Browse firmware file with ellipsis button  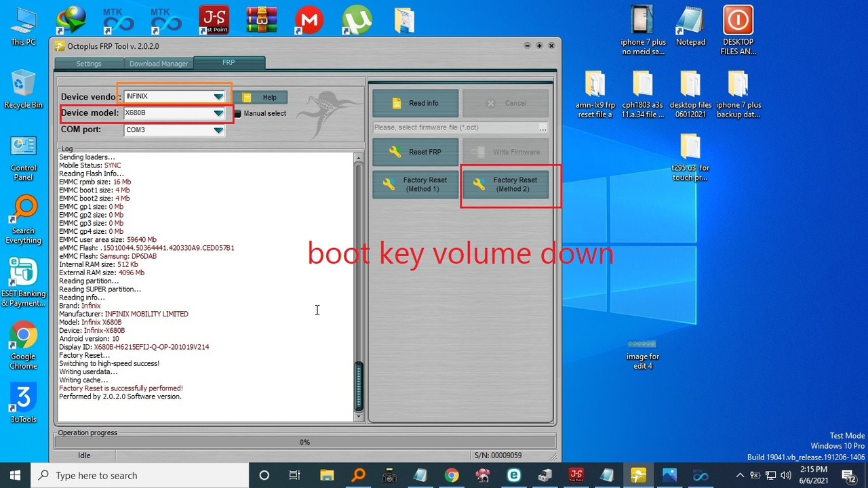click(x=542, y=127)
